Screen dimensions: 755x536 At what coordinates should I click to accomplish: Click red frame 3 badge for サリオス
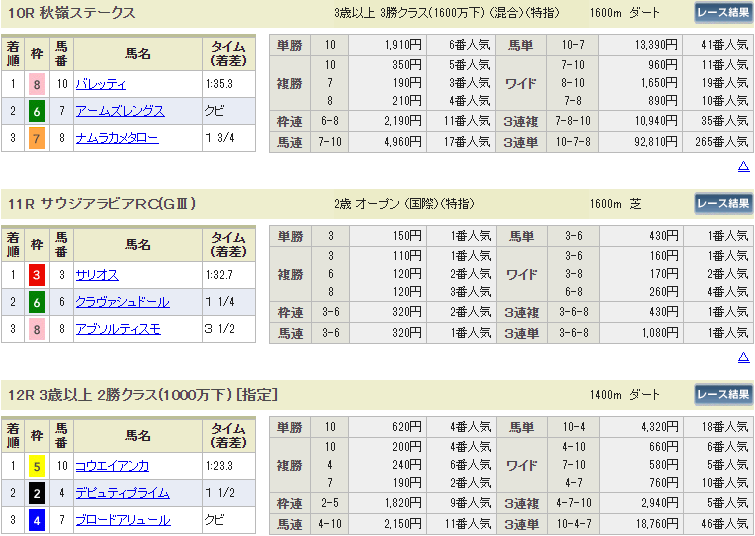37,275
